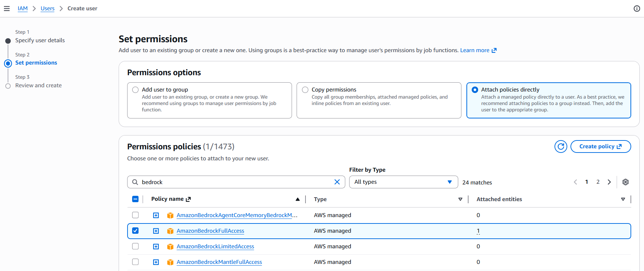Check the AmazonBedrockMantleFullAccess policy checkbox
The height and width of the screenshot is (271, 644).
tap(135, 262)
